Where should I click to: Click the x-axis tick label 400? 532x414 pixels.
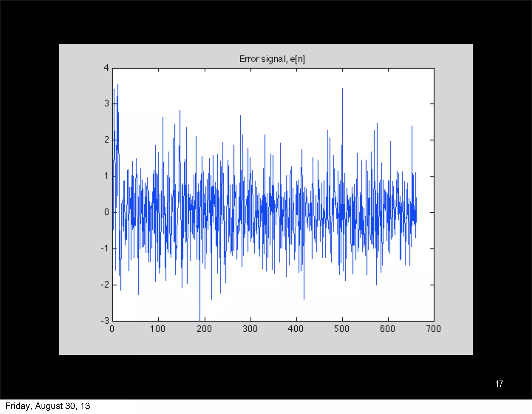click(x=296, y=329)
